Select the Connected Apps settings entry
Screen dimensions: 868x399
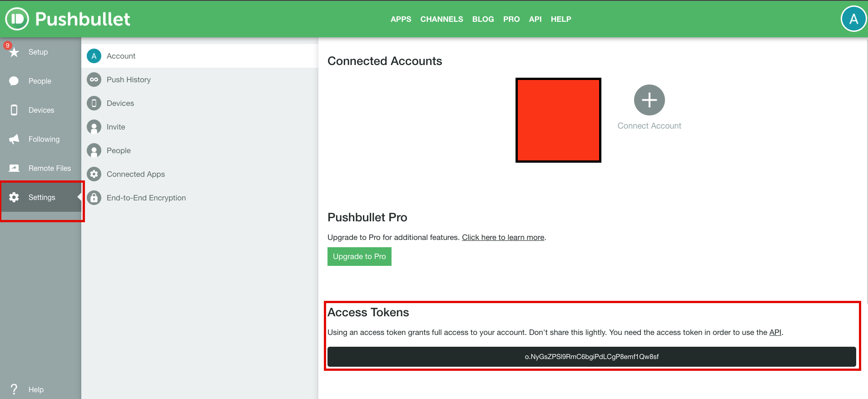coord(200,174)
